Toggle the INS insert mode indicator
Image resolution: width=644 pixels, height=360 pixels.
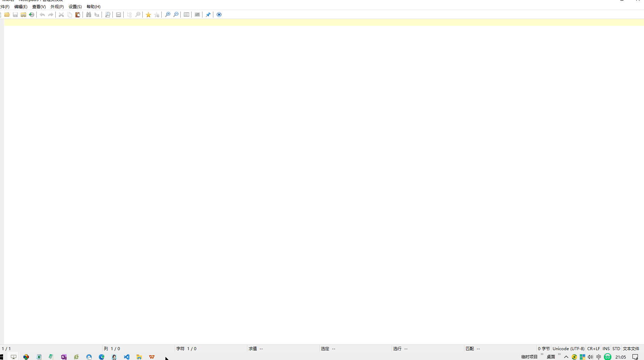tap(606, 348)
